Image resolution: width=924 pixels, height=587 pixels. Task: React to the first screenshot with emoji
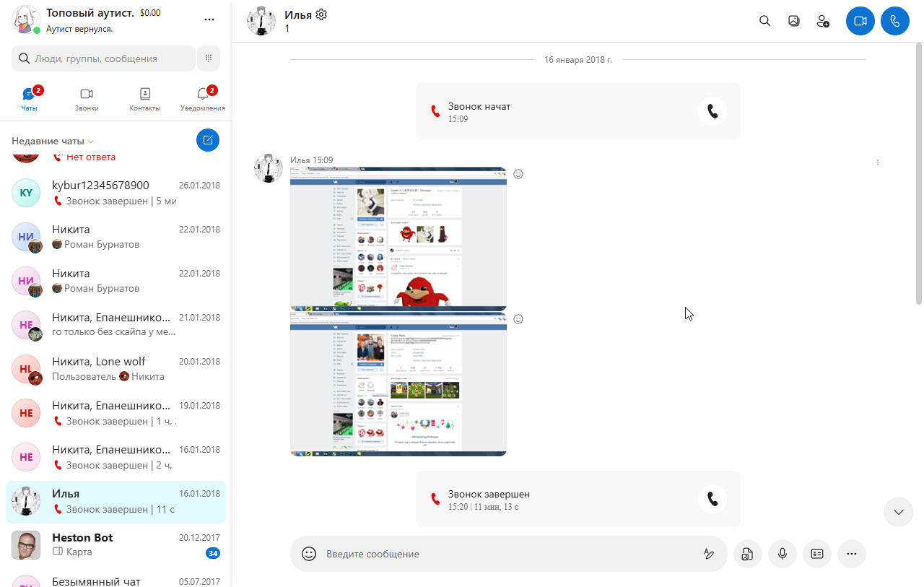[518, 174]
